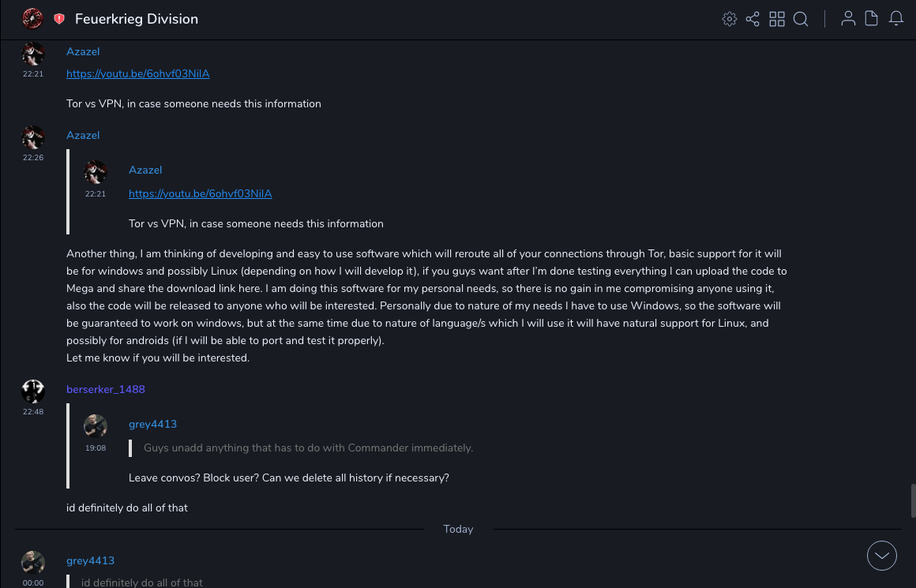916x588 pixels.
Task: Open the conversation settings gear icon
Action: pos(730,19)
